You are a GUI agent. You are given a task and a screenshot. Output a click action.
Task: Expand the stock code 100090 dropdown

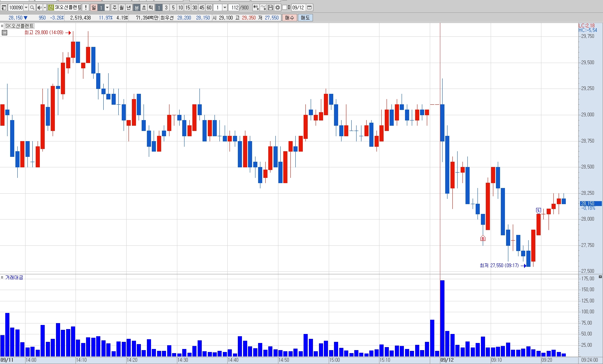26,8
